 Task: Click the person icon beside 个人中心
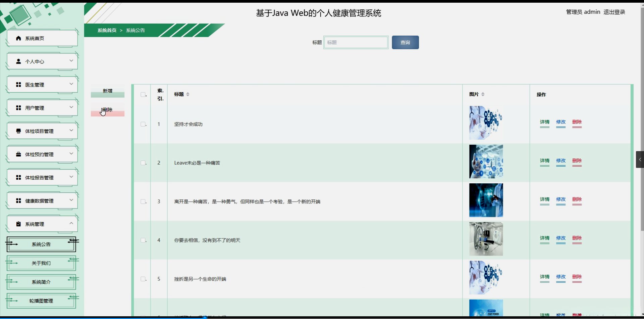coord(18,61)
